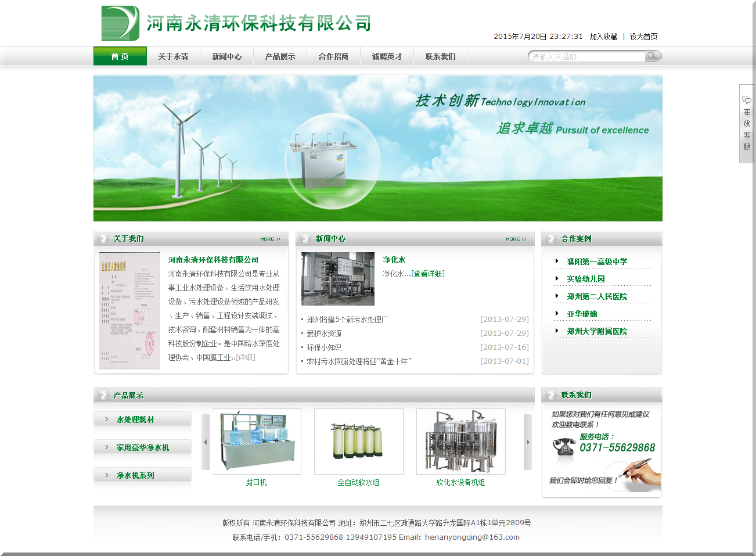Open the 产品展示 menu item
The height and width of the screenshot is (556, 756).
click(280, 56)
